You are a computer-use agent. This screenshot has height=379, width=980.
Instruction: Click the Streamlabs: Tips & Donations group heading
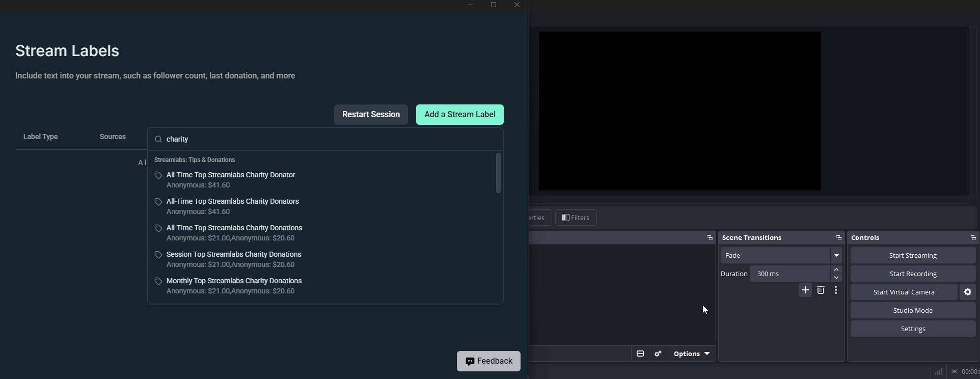pos(195,160)
